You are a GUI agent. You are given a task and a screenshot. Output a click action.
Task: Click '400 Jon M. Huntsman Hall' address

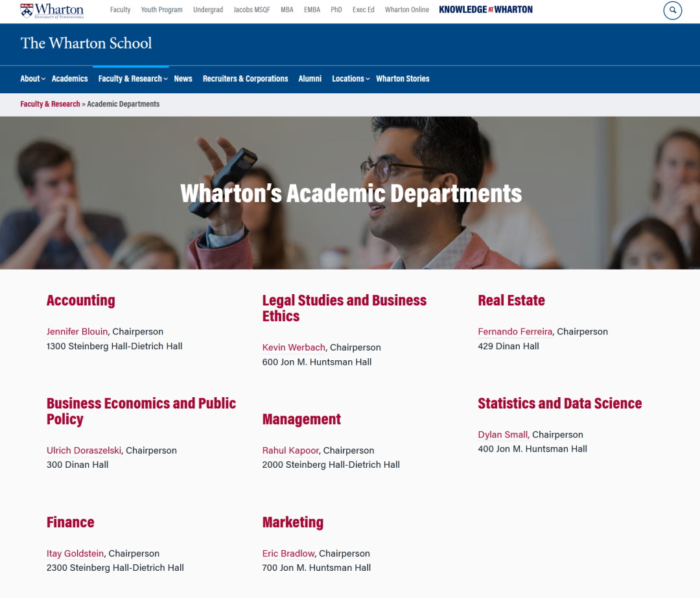(x=533, y=450)
